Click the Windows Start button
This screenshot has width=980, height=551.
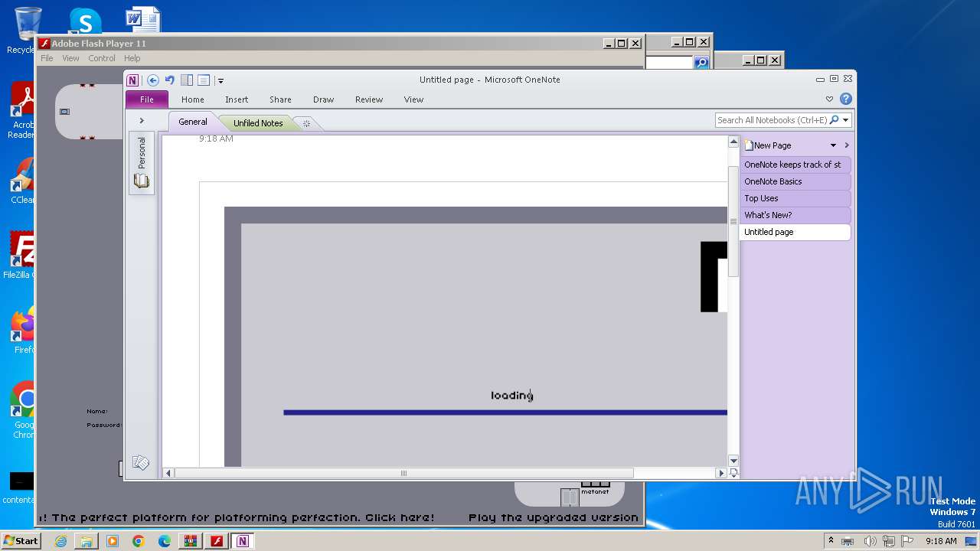coord(21,540)
